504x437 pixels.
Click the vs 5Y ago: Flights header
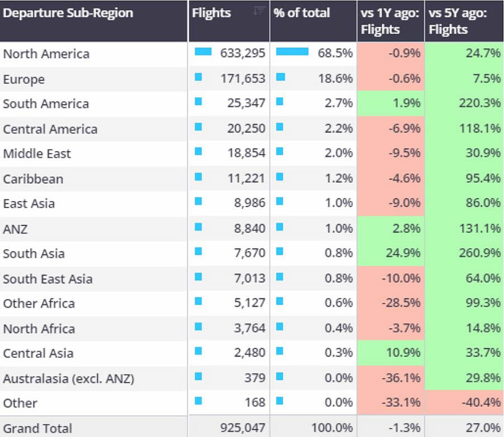(x=464, y=21)
